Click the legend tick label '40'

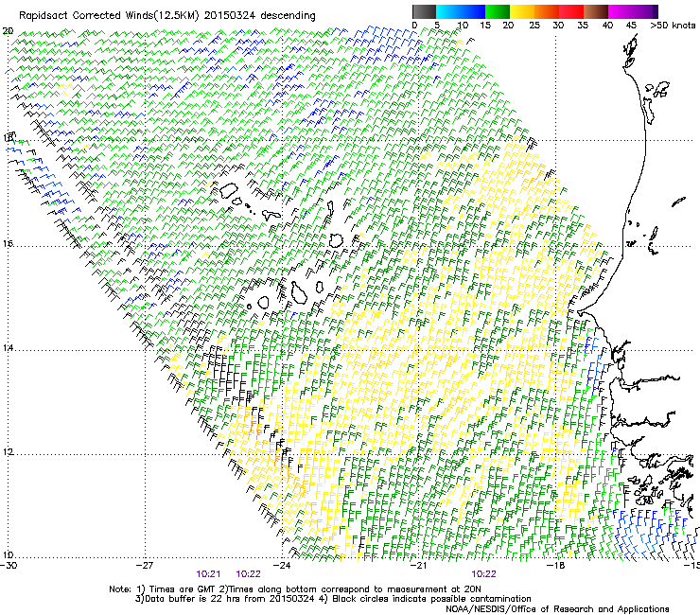click(x=607, y=26)
